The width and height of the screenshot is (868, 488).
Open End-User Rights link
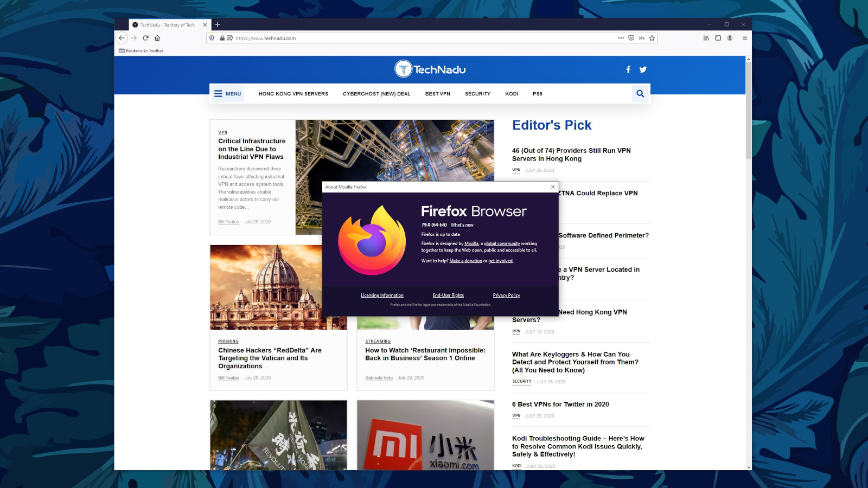(448, 296)
